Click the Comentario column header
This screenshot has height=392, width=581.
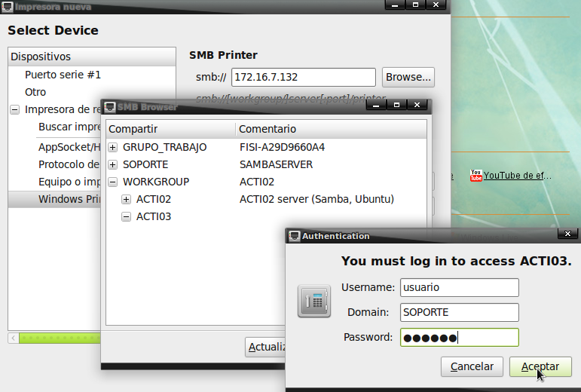point(331,129)
